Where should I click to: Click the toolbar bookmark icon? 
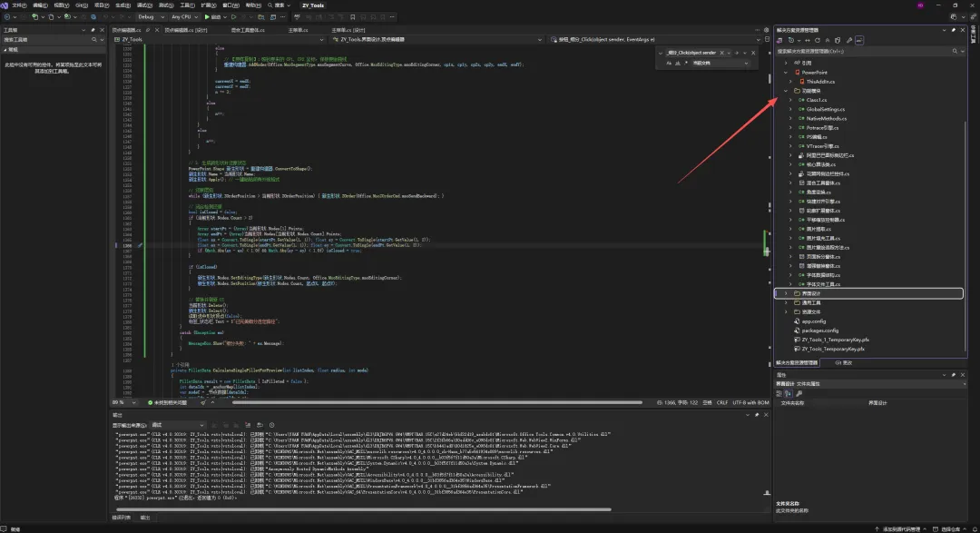point(352,17)
